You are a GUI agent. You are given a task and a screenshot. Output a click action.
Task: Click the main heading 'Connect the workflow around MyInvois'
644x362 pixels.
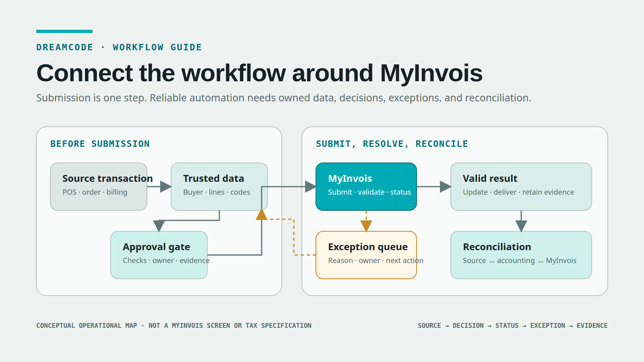pyautogui.click(x=259, y=73)
